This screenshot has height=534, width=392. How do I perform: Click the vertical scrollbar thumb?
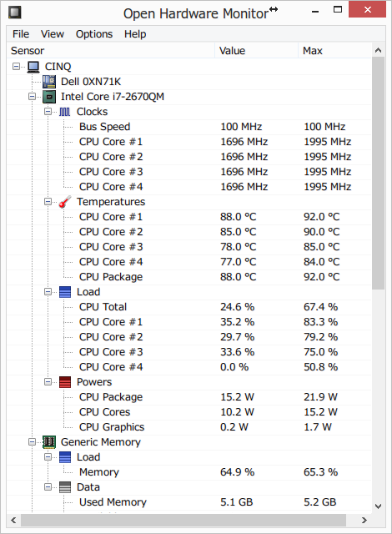pyautogui.click(x=378, y=174)
